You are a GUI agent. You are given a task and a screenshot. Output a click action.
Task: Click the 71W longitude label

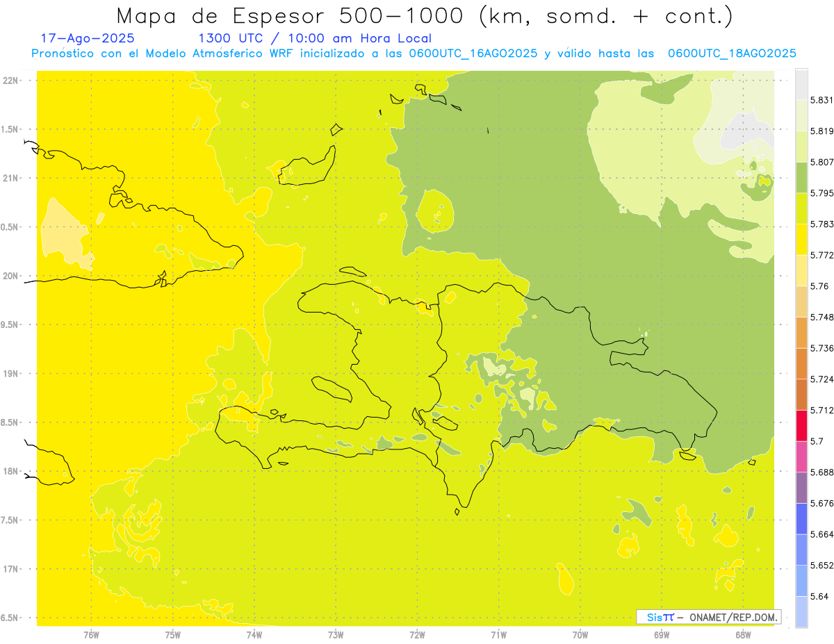click(498, 634)
